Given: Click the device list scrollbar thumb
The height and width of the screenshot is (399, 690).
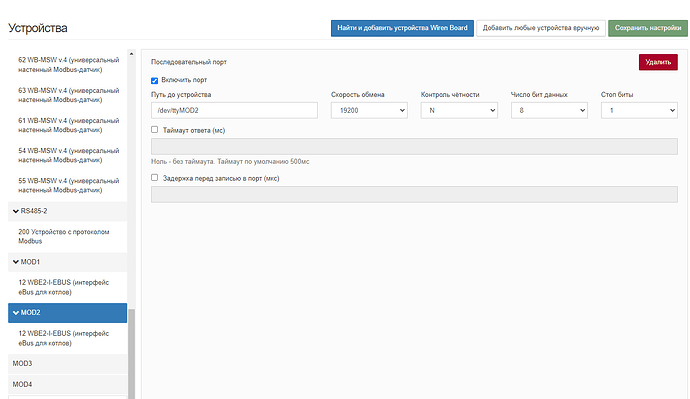Looking at the screenshot, I should pyautogui.click(x=131, y=353).
